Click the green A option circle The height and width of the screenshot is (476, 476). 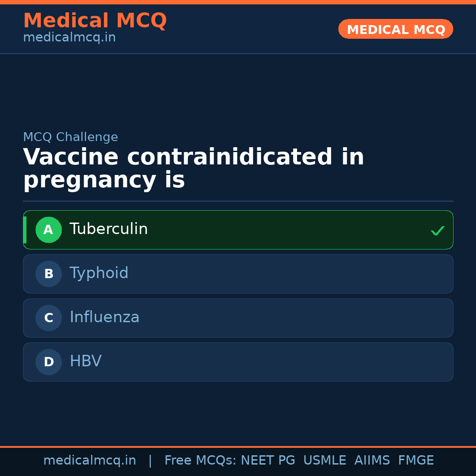coord(48,230)
